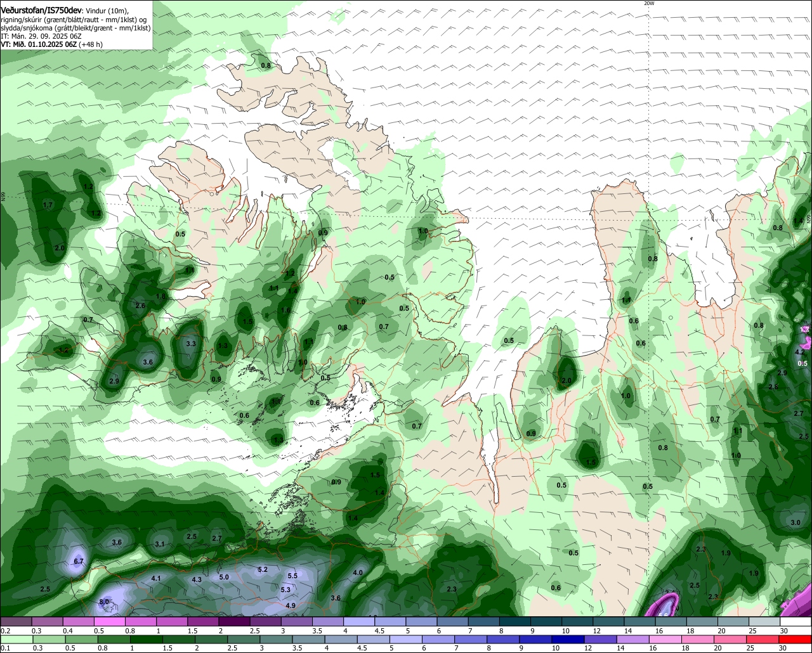The image size is (812, 653).
Task: Click the 5.3 precipitation value
Action: click(285, 590)
